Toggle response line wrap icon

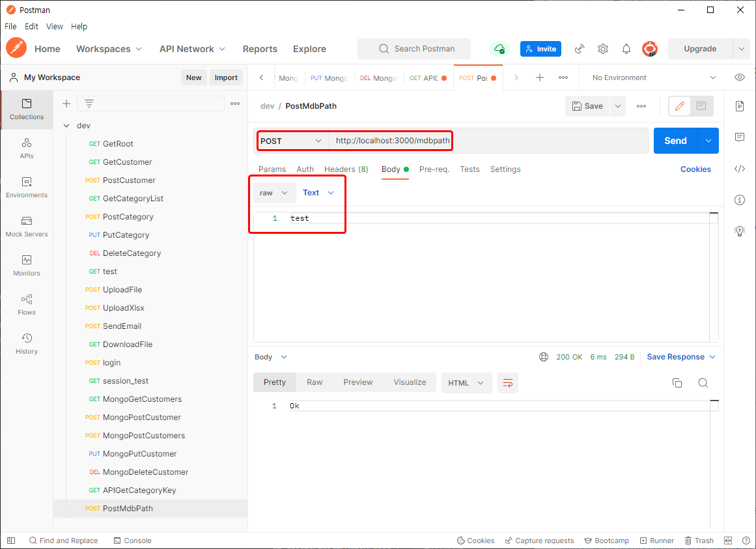[508, 383]
